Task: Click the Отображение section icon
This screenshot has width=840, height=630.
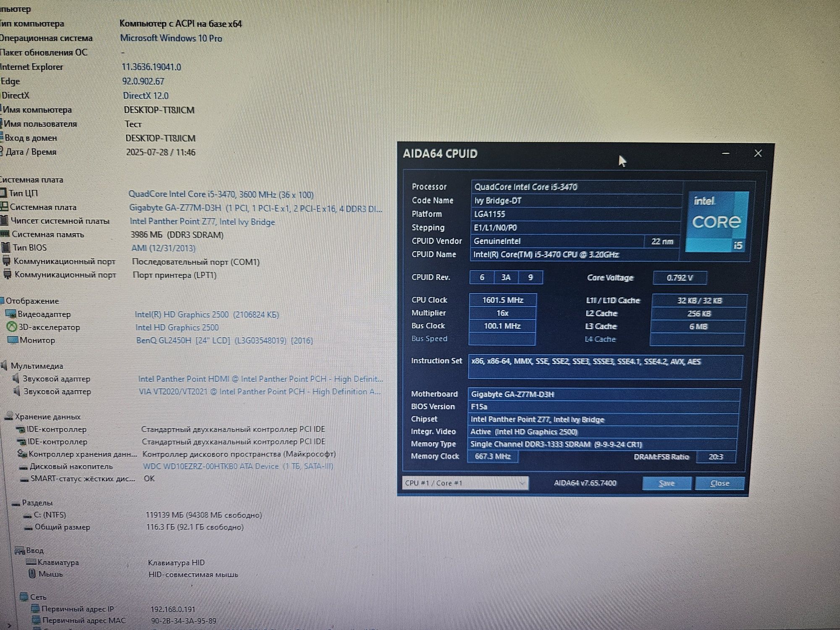Action: coord(2,301)
